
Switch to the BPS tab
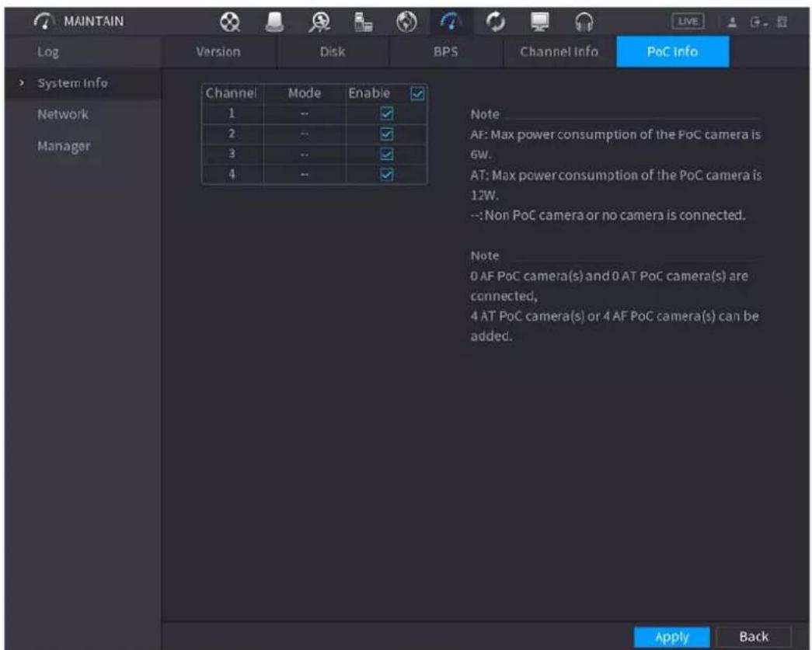tap(446, 52)
